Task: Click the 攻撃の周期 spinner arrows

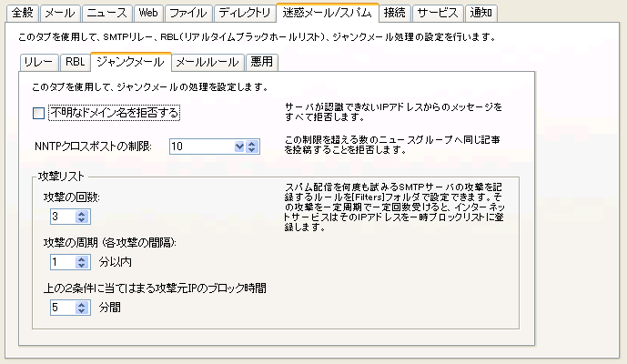Action: 81,262
